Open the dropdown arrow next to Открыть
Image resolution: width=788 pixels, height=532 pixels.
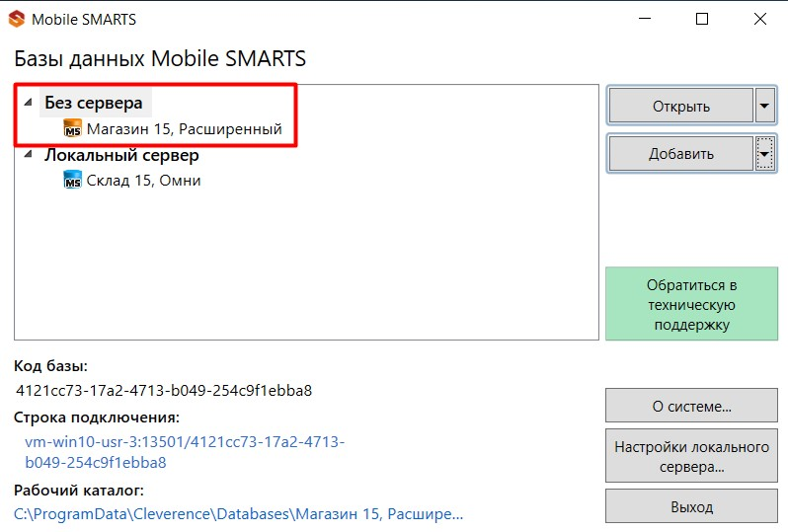pyautogui.click(x=764, y=106)
